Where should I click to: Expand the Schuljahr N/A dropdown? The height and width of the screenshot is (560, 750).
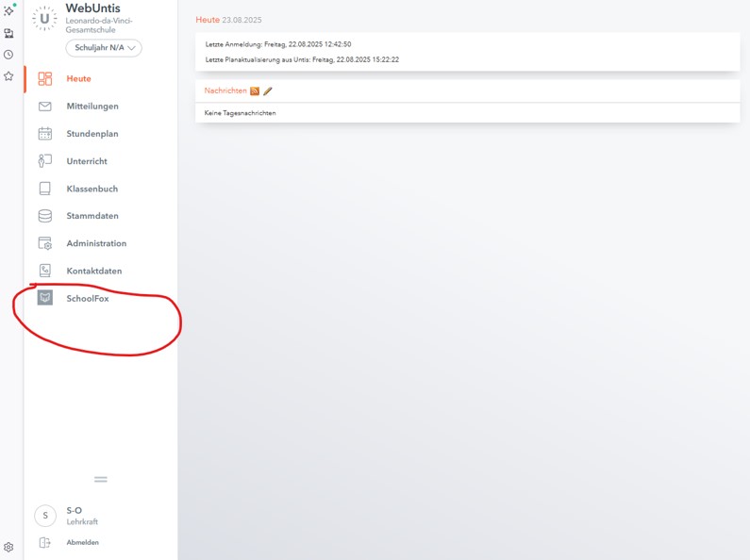[x=104, y=48]
